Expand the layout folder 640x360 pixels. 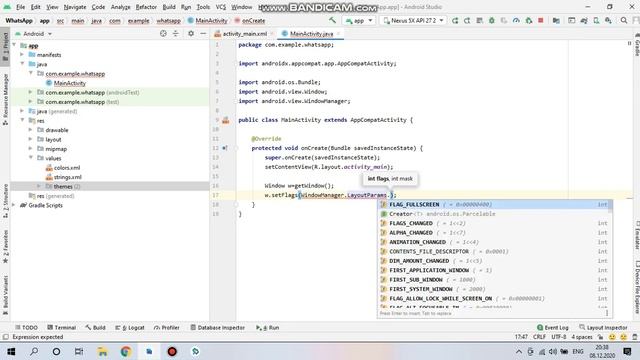[30, 139]
